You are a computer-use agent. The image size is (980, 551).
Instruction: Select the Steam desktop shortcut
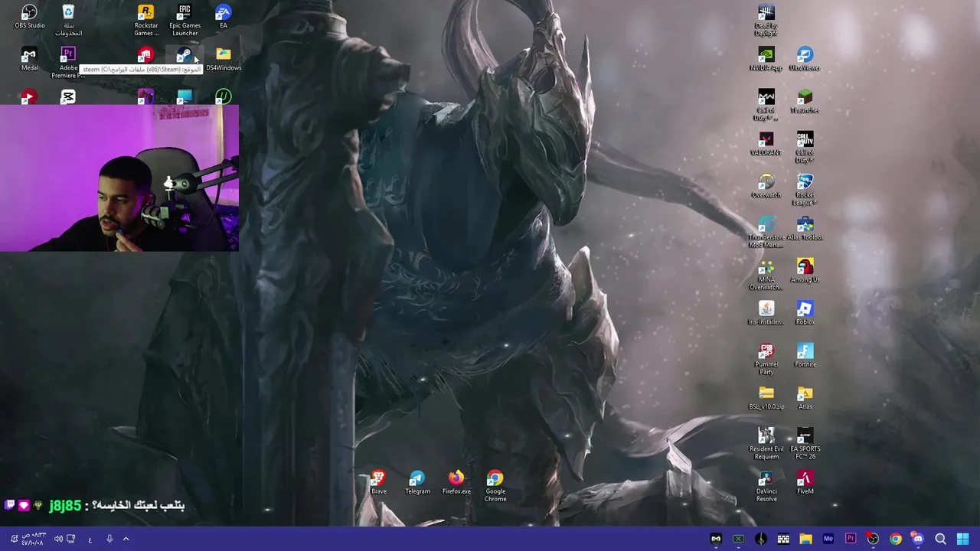(x=185, y=55)
